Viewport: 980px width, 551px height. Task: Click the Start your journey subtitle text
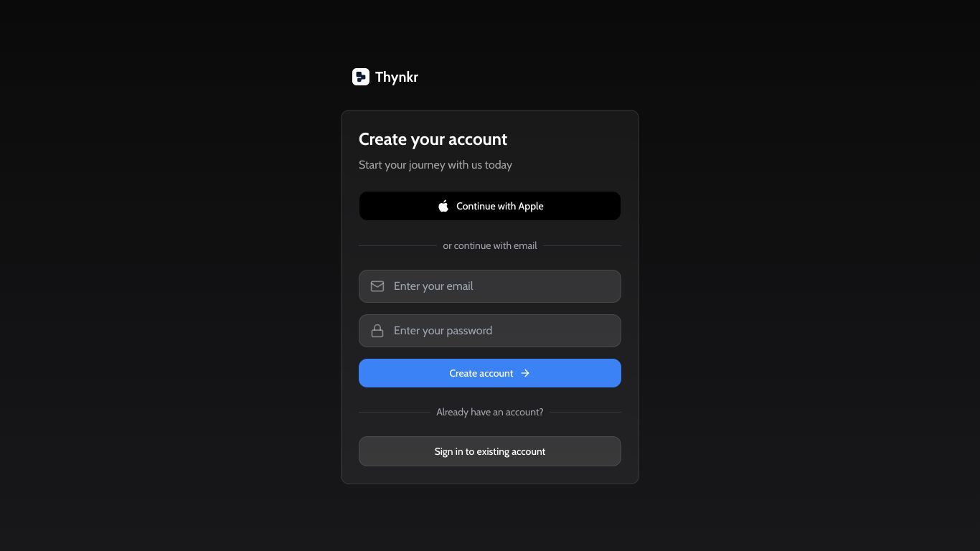(x=435, y=165)
